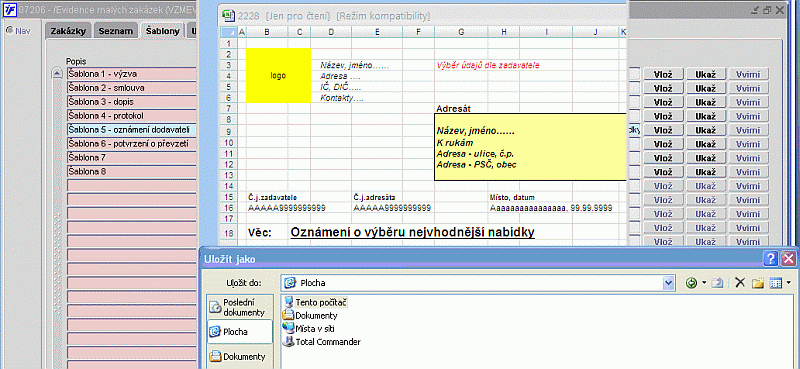Viewport: 800px width, 369px height.
Task: Click Ukaž for Šablona 5 - oznámení dodavateli
Action: point(706,130)
